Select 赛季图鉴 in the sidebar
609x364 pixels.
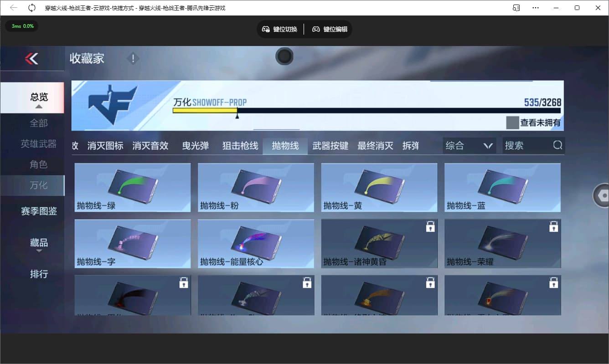coord(39,210)
